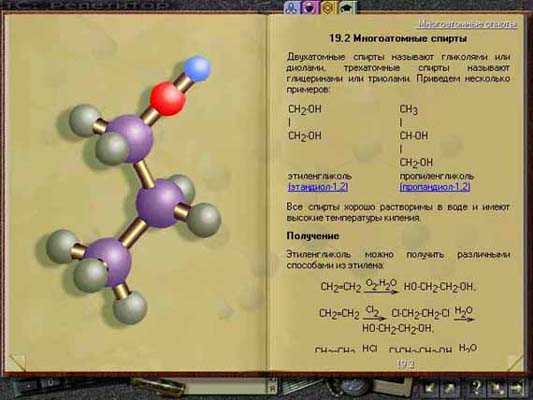Click the down-right arrow icon
Image resolution: width=533 pixels, height=400 pixels.
497,387
